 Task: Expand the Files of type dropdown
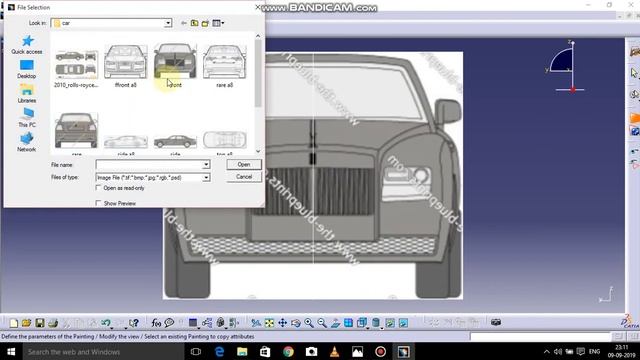point(206,178)
